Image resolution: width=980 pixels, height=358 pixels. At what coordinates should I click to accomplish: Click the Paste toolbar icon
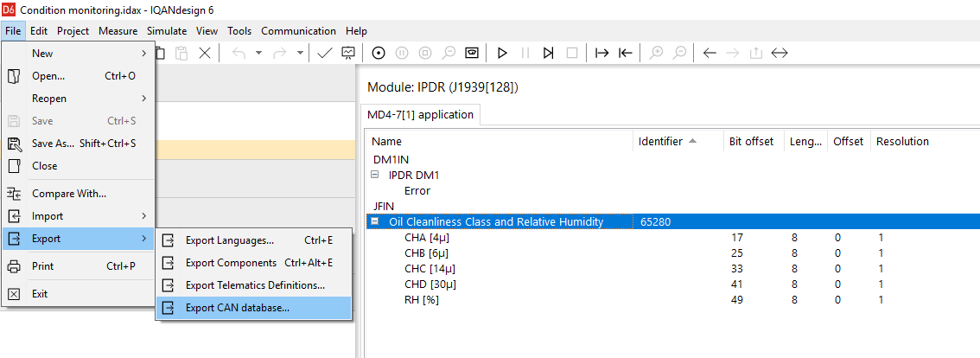(181, 54)
